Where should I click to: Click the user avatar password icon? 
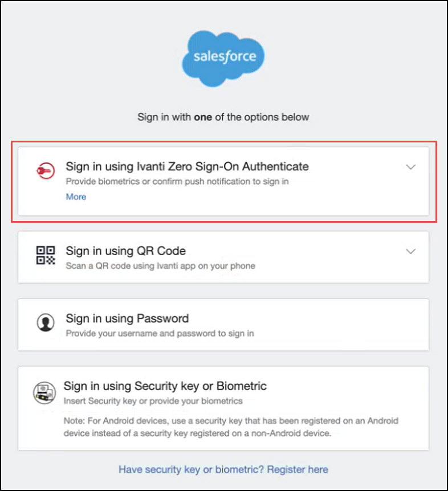click(x=46, y=322)
